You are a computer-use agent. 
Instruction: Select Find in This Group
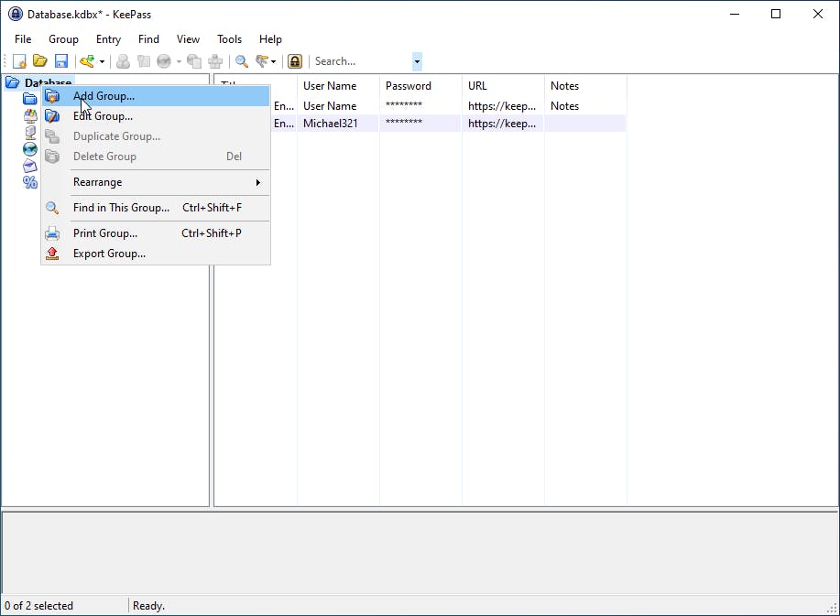click(x=156, y=208)
